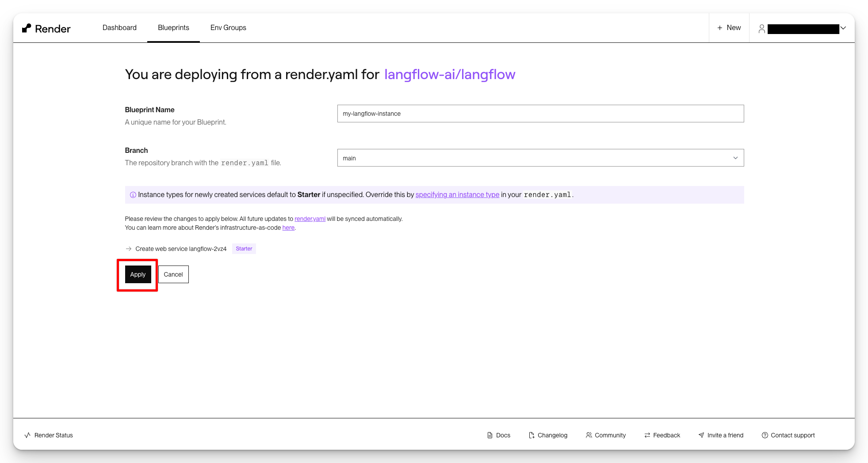
Task: Open the langflow-ai/langflow repository link
Action: click(450, 74)
